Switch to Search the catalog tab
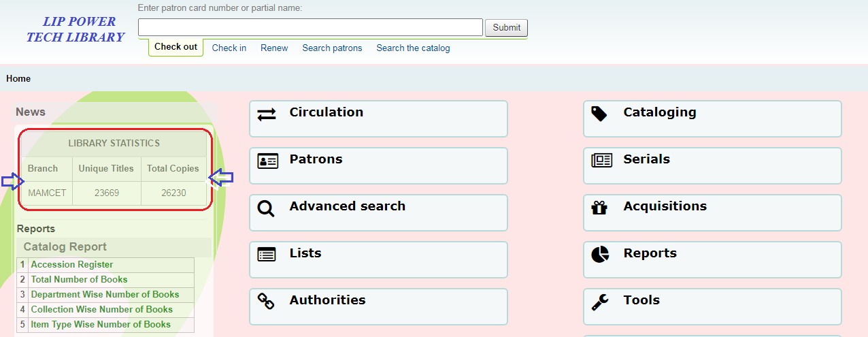The image size is (868, 337). (413, 48)
